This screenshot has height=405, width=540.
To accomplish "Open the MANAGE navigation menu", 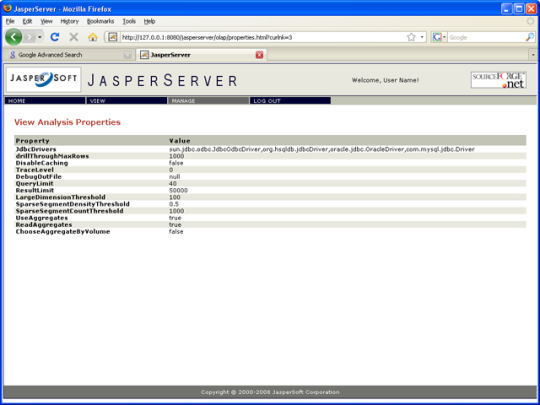I will pos(208,101).
